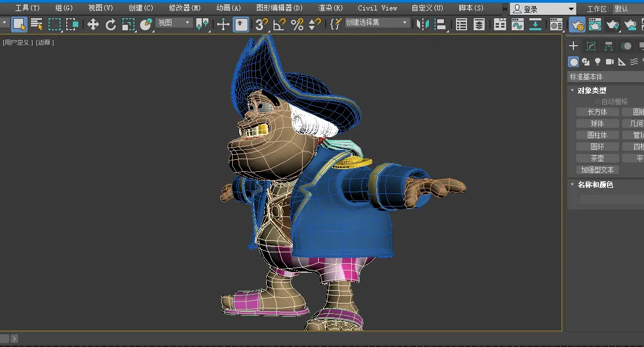This screenshot has width=644, height=347.
Task: Select the Rotate tool
Action: 111,24
